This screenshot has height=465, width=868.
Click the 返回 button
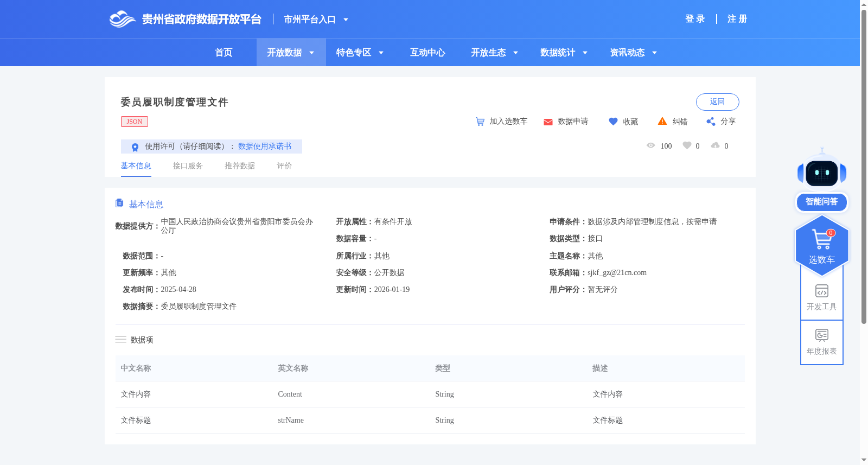click(x=718, y=102)
